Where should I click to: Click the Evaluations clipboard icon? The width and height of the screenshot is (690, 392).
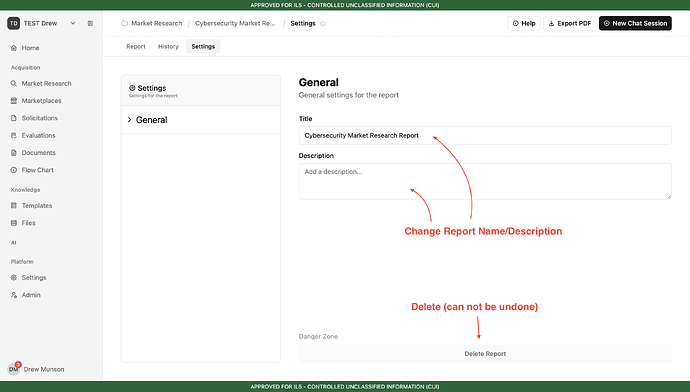click(x=14, y=136)
